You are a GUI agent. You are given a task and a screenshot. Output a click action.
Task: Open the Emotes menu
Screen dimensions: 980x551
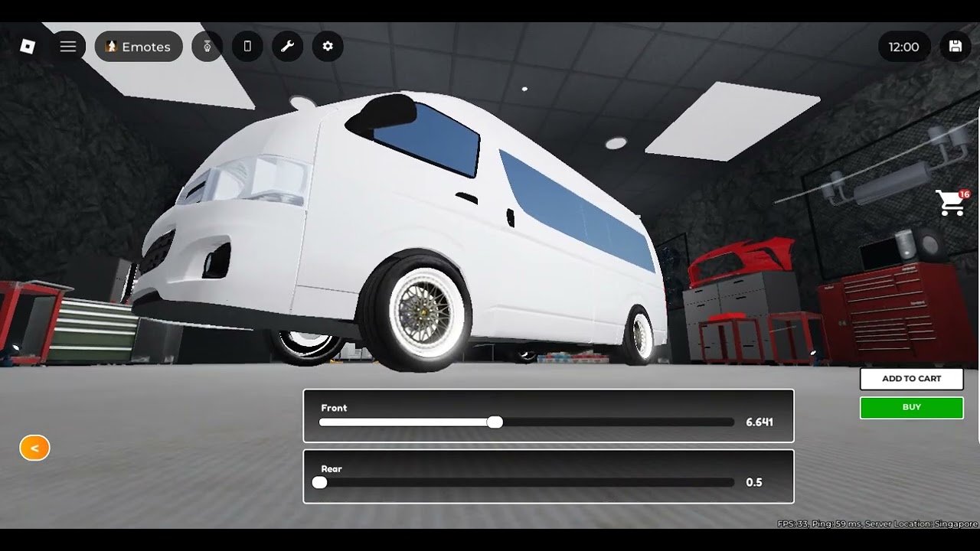point(139,47)
